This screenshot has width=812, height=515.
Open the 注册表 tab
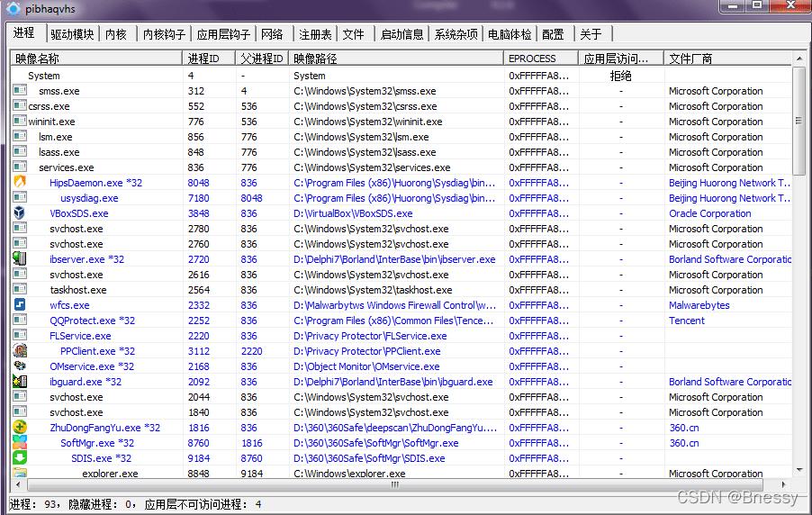[315, 34]
